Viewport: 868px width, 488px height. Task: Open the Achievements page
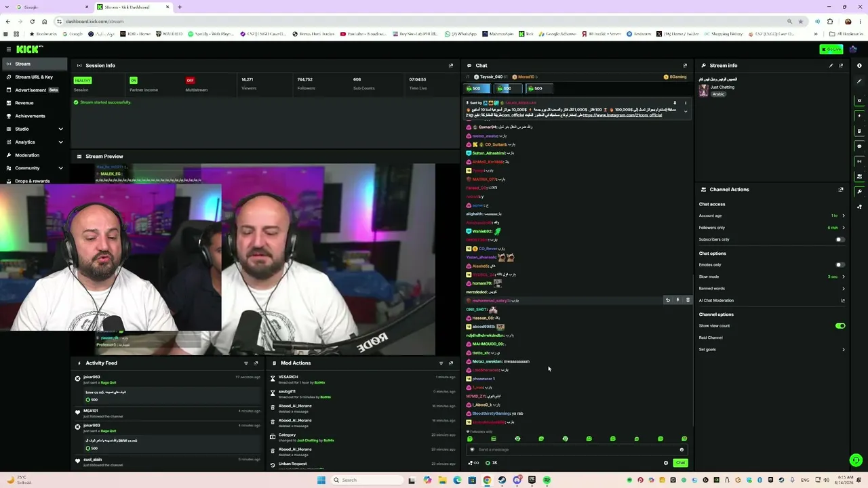click(x=35, y=116)
